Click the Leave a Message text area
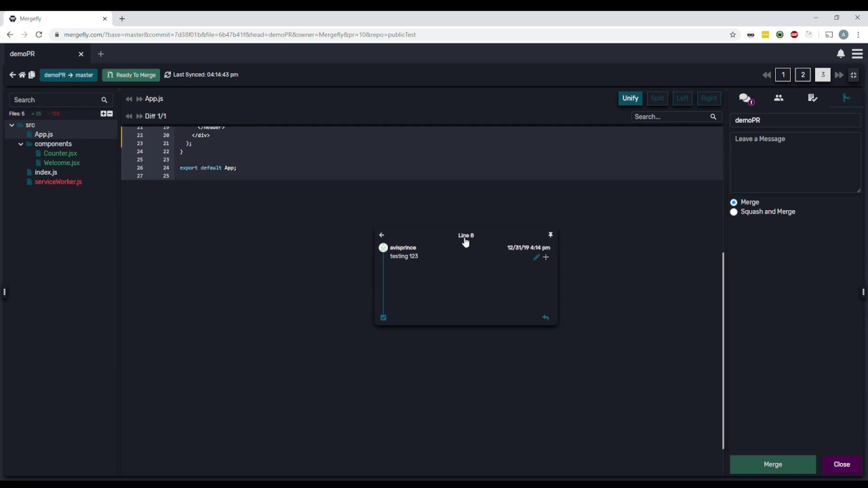 point(795,162)
